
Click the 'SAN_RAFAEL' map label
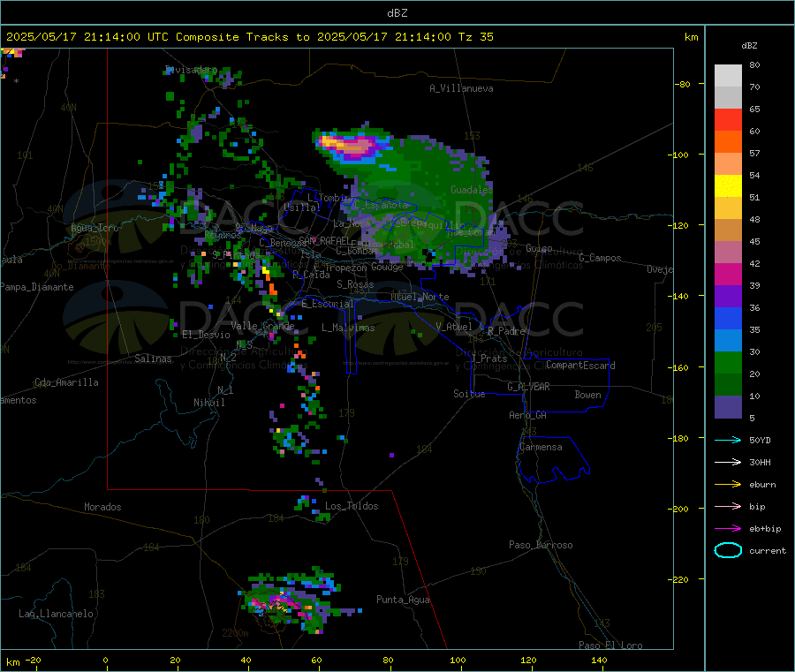pos(324,240)
